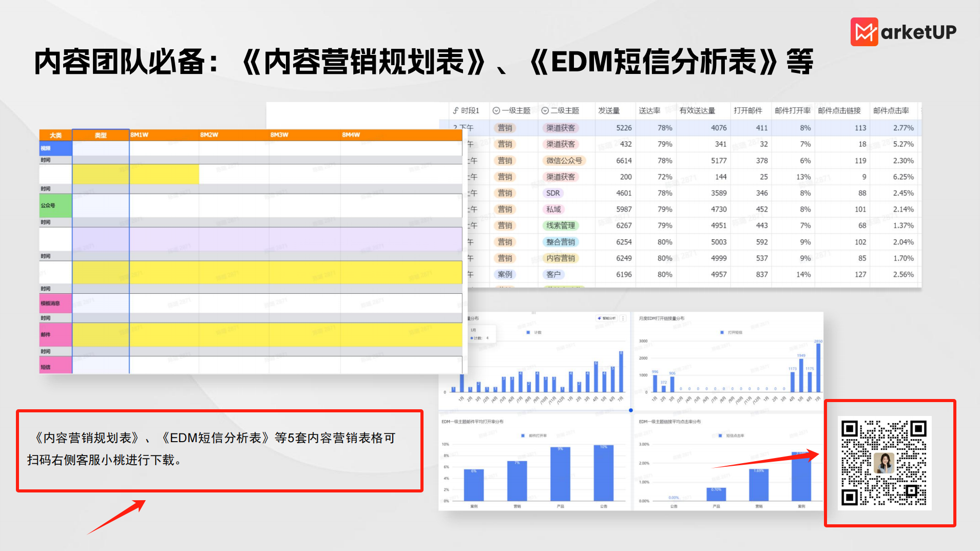Click the formula icon beside 时段1
Image resolution: width=980 pixels, height=551 pixels.
pyautogui.click(x=455, y=110)
